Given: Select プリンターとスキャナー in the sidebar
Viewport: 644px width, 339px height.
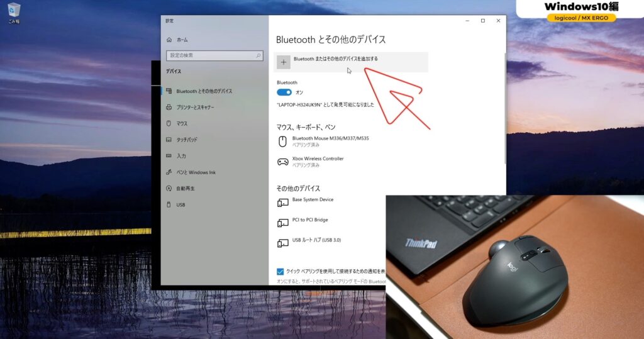Looking at the screenshot, I should click(196, 108).
